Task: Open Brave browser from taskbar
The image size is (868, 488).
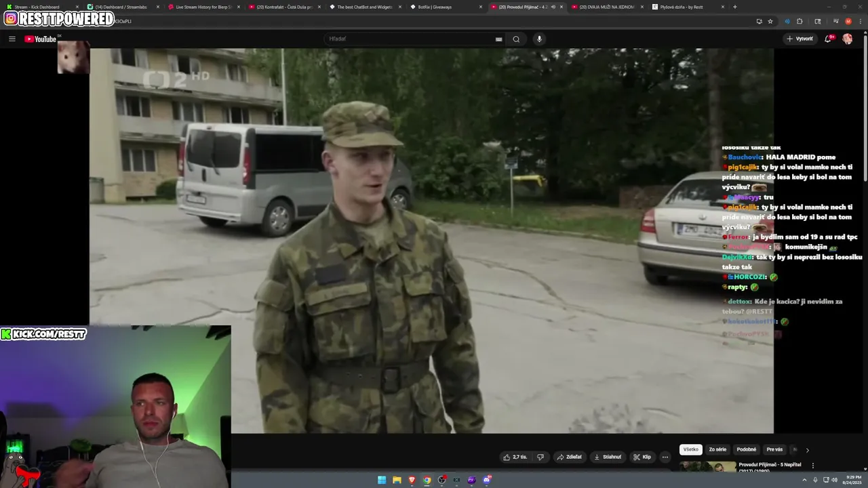Action: (412, 480)
